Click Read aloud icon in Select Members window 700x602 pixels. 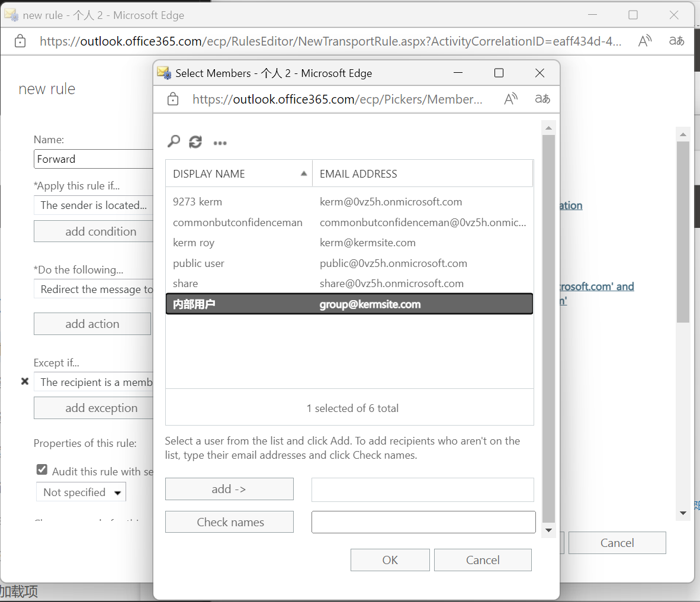[510, 99]
